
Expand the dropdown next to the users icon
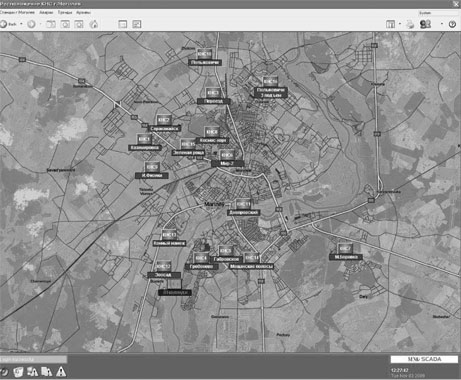[442, 24]
